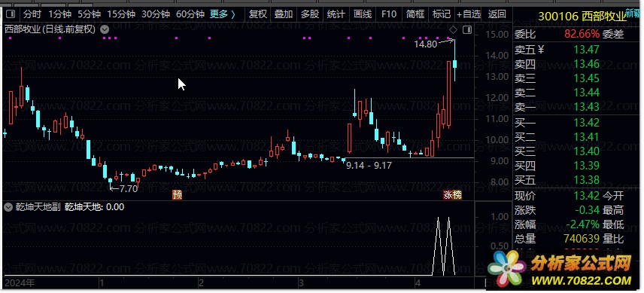Click the +自选 add to watchlist button
Viewport: 644px width, 293px height.
469,14
